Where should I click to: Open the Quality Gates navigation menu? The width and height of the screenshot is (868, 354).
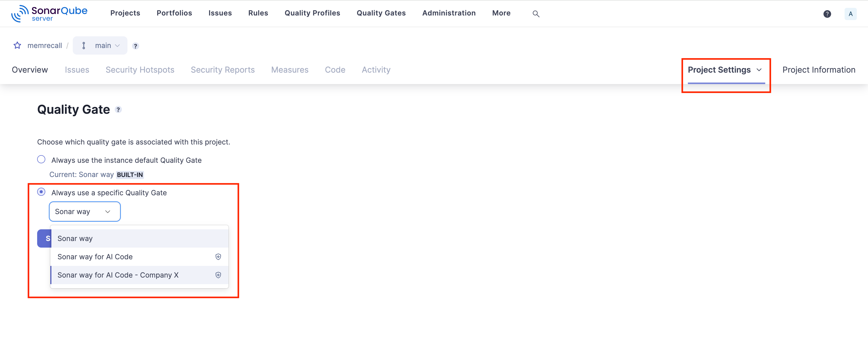coord(381,13)
